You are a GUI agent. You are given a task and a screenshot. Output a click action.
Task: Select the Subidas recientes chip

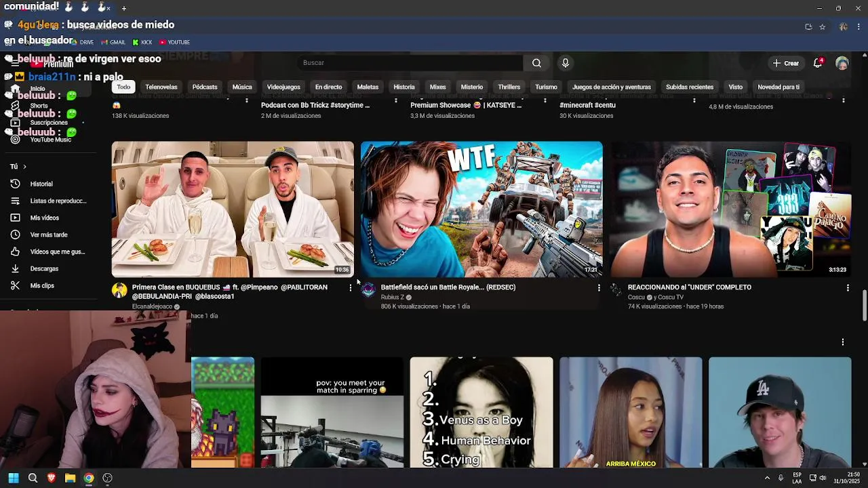[x=690, y=87]
